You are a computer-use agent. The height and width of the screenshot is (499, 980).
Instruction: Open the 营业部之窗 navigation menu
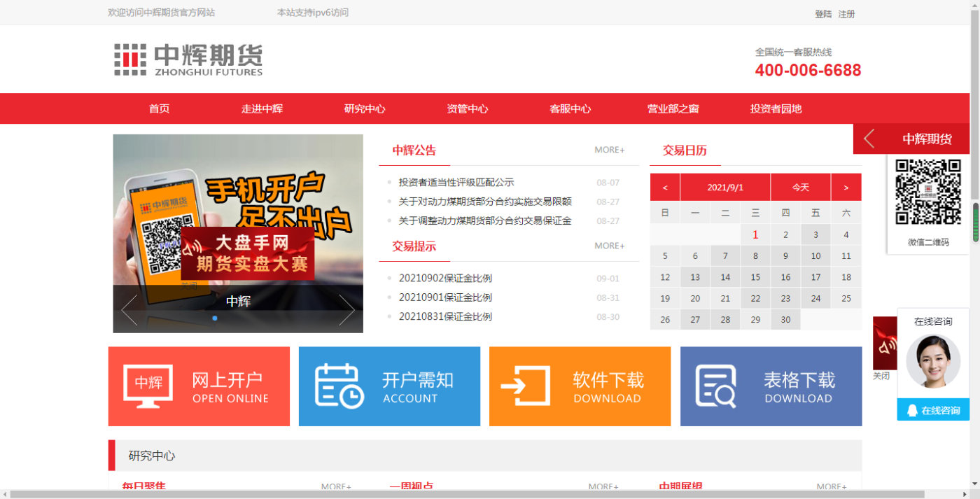674,108
